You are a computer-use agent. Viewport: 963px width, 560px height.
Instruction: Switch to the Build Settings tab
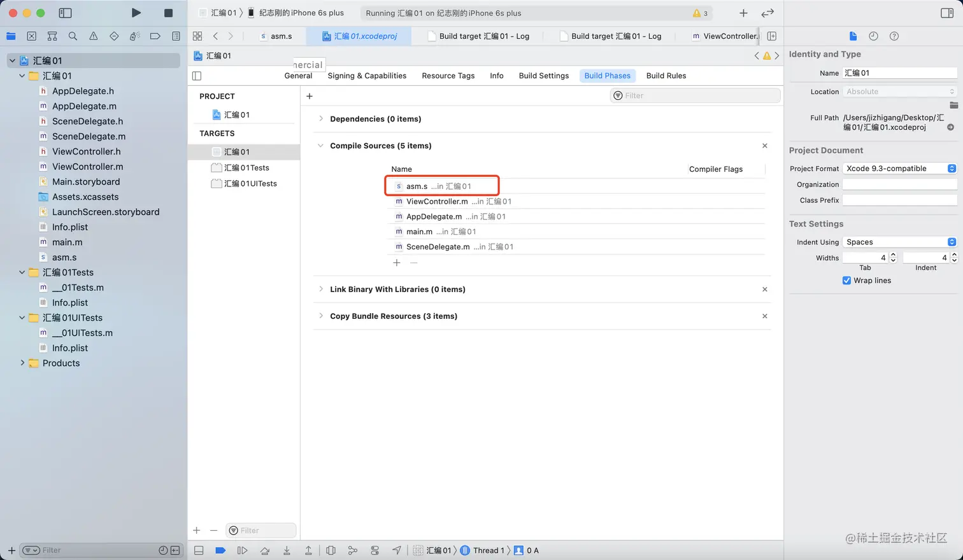(544, 76)
